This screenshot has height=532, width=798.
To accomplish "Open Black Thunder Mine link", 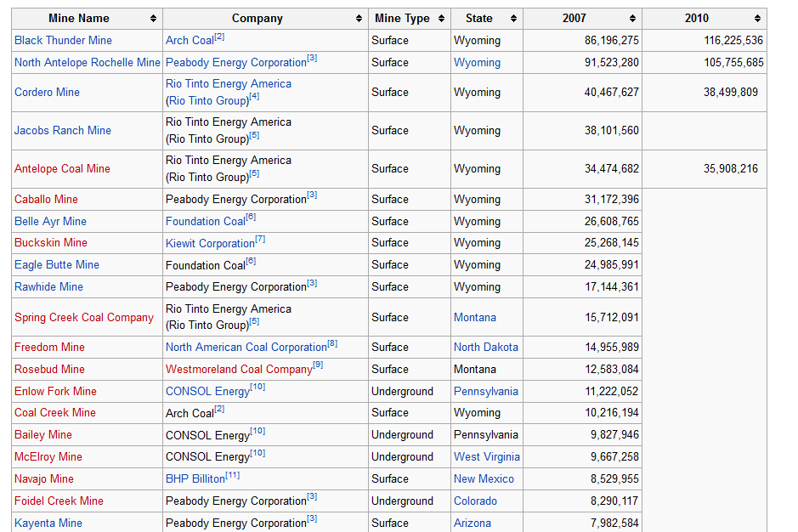I will pos(63,40).
